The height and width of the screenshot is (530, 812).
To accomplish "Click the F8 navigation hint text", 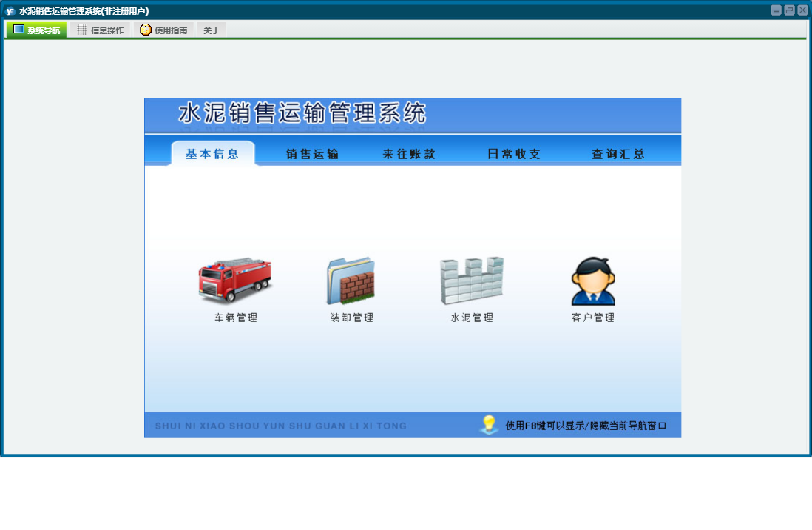I will coord(586,426).
